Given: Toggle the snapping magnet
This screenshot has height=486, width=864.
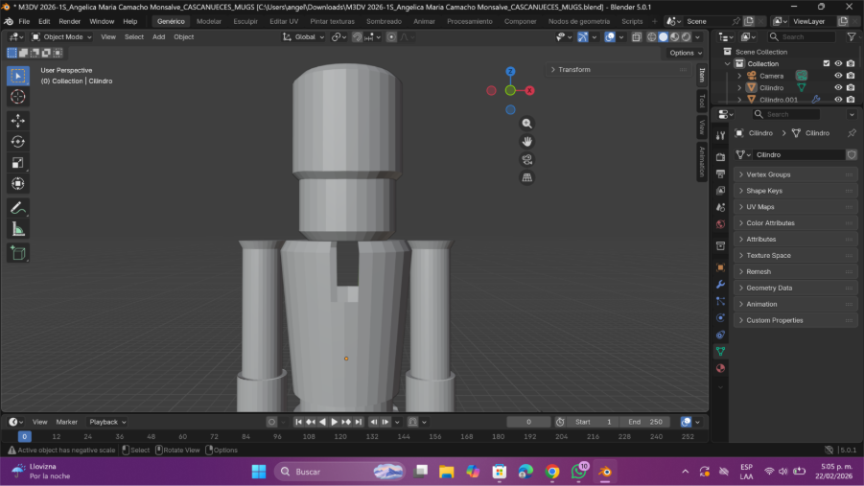Looking at the screenshot, I should tap(357, 37).
